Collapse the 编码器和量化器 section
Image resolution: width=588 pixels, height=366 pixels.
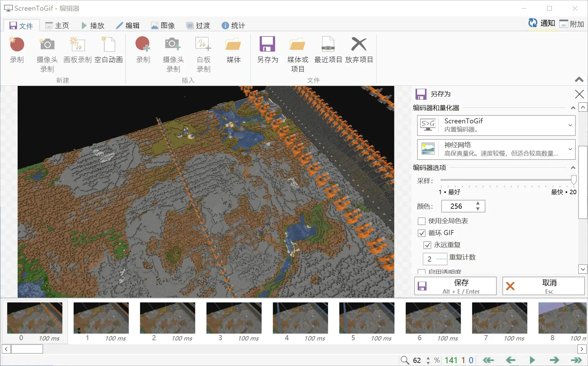(x=573, y=108)
